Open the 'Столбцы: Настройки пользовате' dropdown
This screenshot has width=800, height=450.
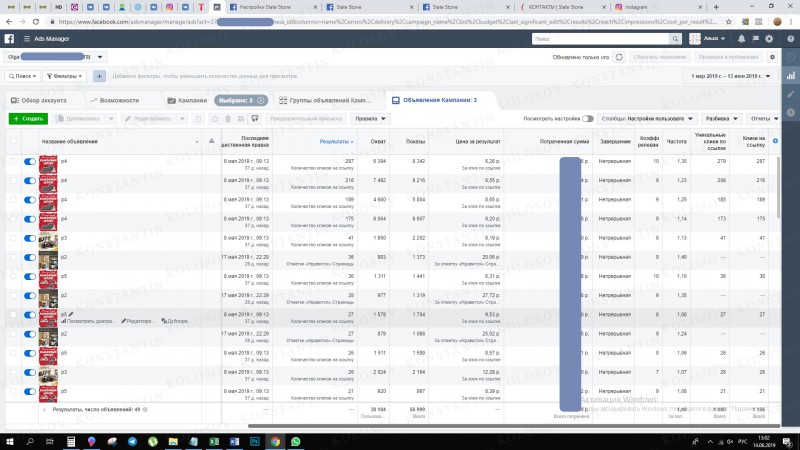(x=647, y=119)
